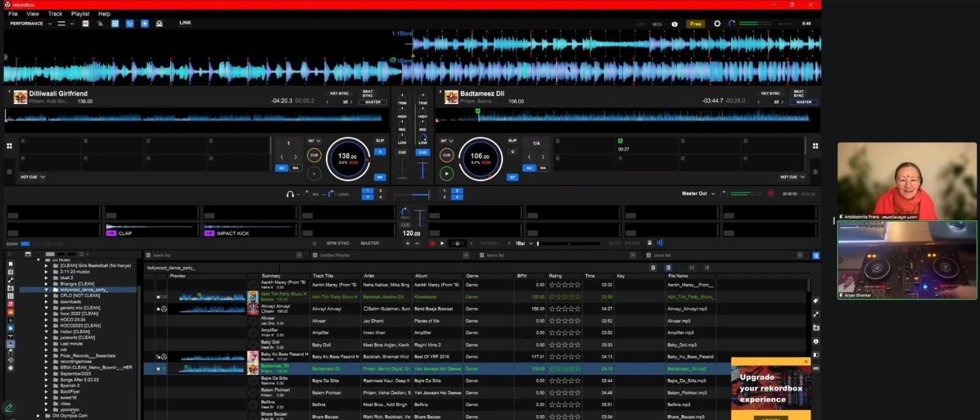The height and width of the screenshot is (420, 980).
Task: Click the headphones icon
Action: pyautogui.click(x=290, y=194)
